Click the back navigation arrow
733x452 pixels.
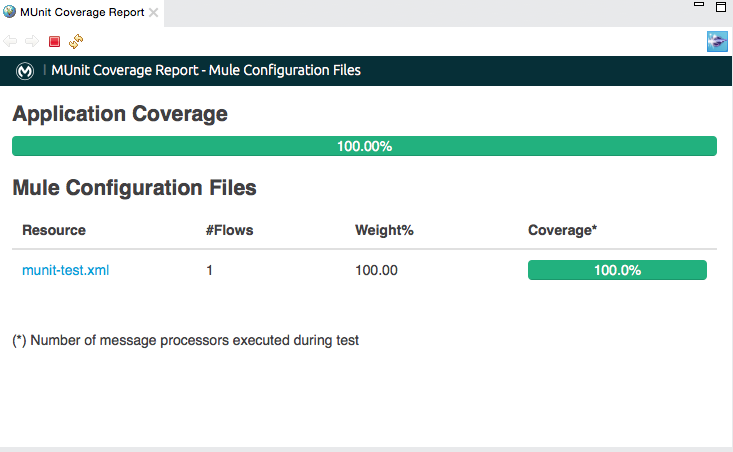(11, 41)
